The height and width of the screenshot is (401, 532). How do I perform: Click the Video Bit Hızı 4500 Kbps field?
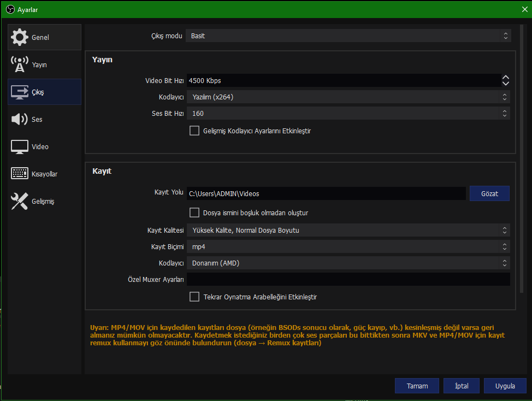[x=344, y=80]
